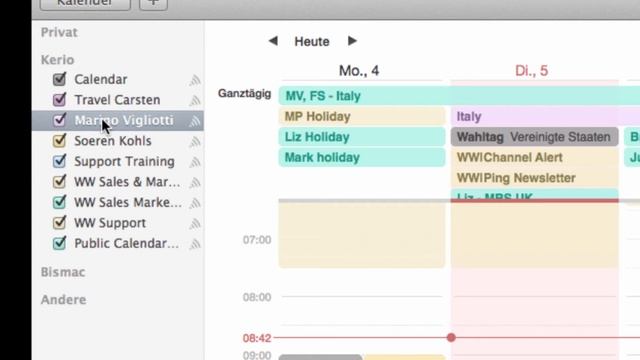
Task: Go to previous week with left arrow
Action: point(273,41)
